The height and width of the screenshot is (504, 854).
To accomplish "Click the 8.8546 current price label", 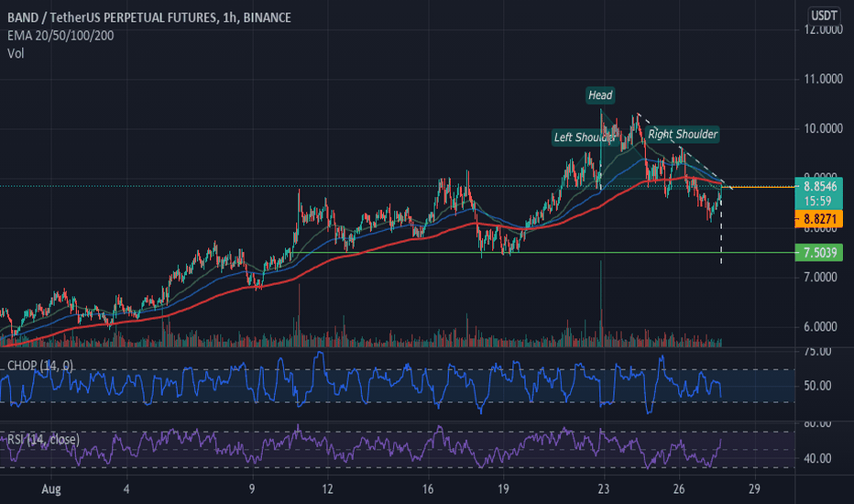I will (820, 186).
